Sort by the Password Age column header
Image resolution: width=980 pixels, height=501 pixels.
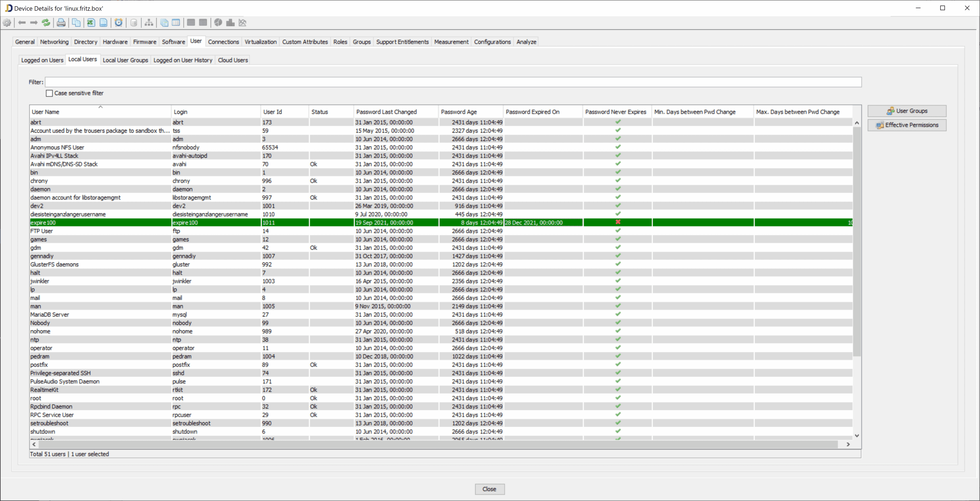[x=458, y=112]
